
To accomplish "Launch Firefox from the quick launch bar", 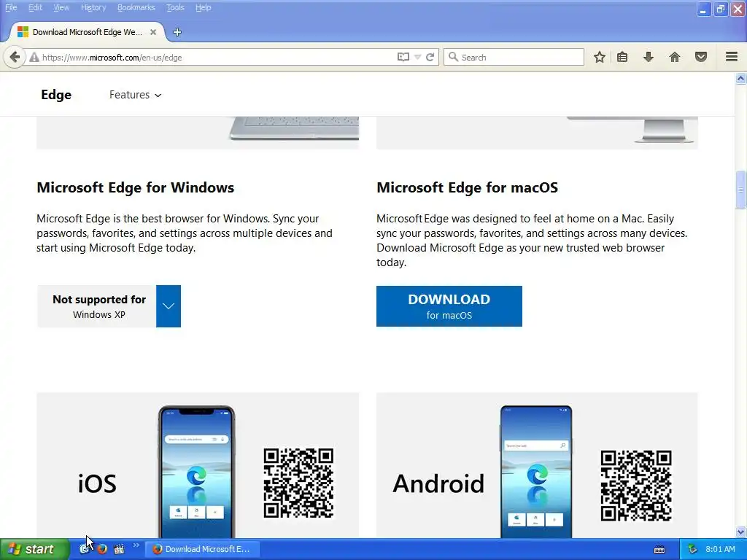I will coord(101,549).
